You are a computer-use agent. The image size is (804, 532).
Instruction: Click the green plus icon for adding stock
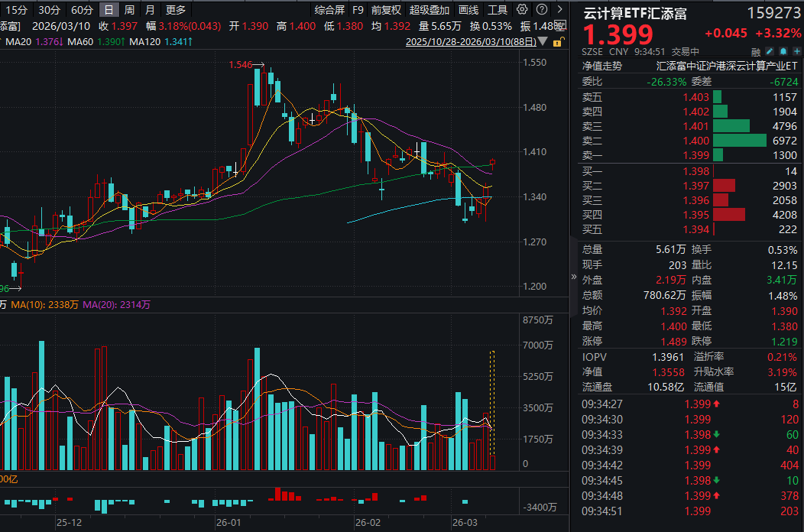coord(797,50)
